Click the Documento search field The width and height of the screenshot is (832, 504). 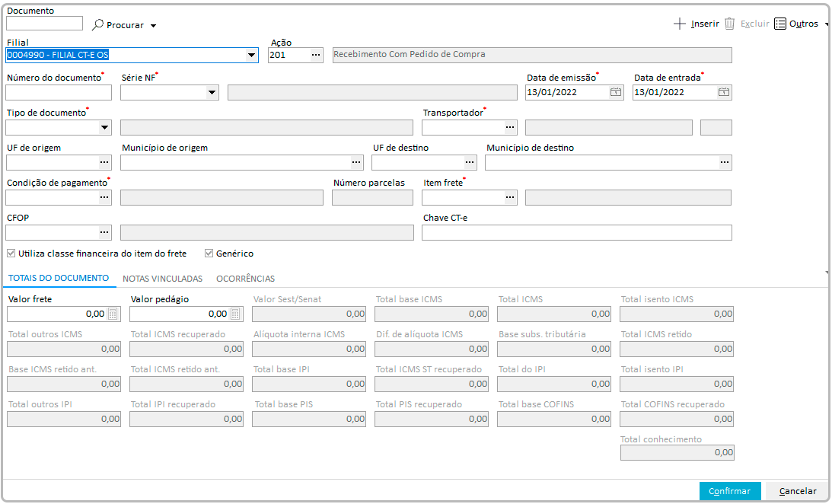point(45,23)
